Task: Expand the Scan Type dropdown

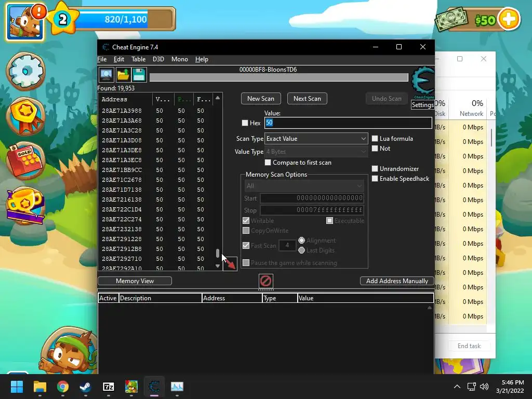Action: [316, 138]
